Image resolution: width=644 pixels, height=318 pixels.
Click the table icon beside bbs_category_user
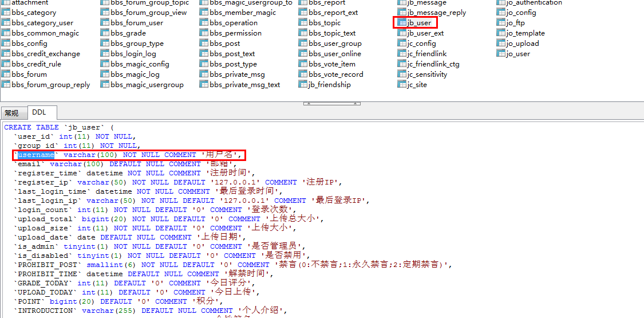pos(6,23)
